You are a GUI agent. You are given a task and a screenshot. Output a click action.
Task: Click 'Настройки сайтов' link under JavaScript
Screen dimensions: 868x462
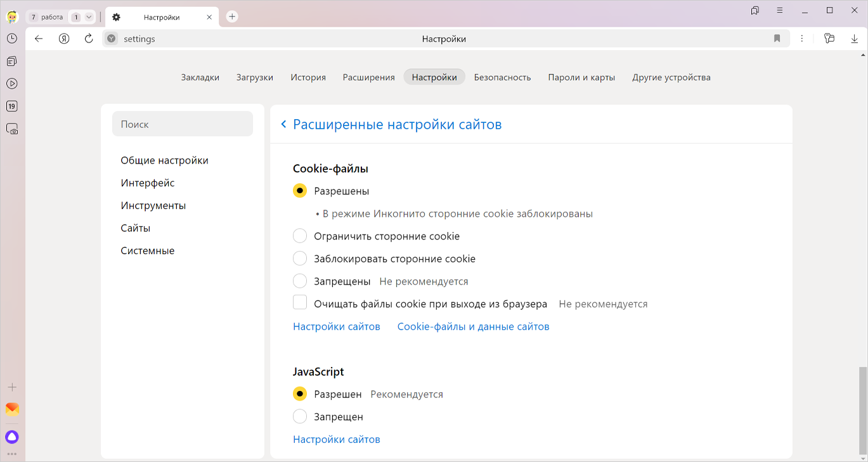pos(336,439)
